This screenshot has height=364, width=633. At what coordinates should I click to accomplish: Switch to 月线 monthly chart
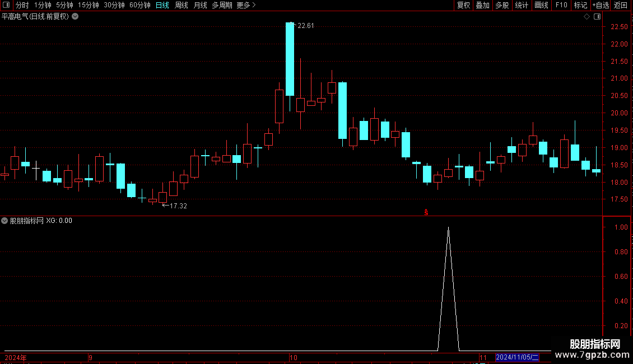(200, 5)
